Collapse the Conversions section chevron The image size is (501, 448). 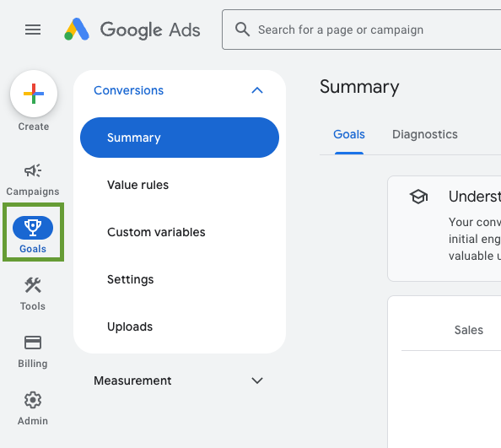tap(257, 90)
